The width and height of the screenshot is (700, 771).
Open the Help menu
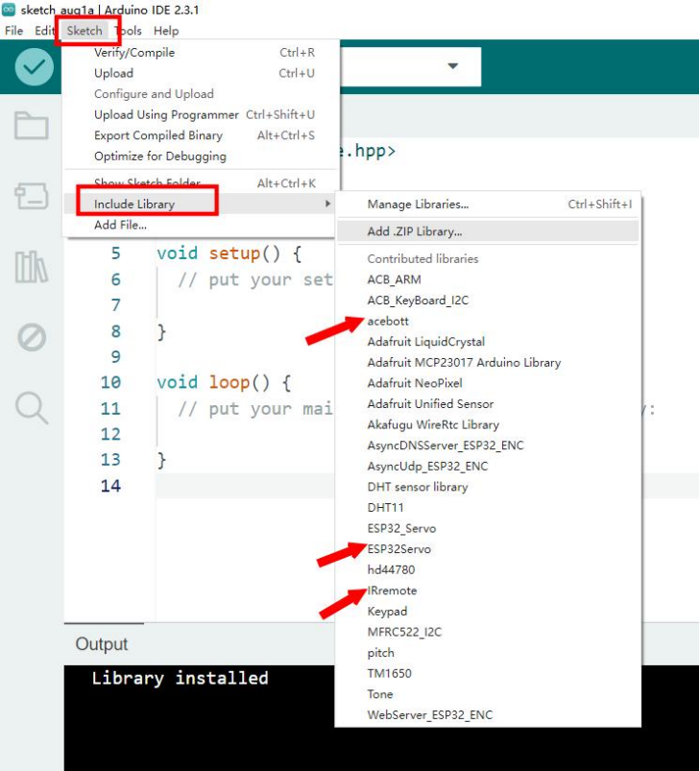pyautogui.click(x=166, y=31)
